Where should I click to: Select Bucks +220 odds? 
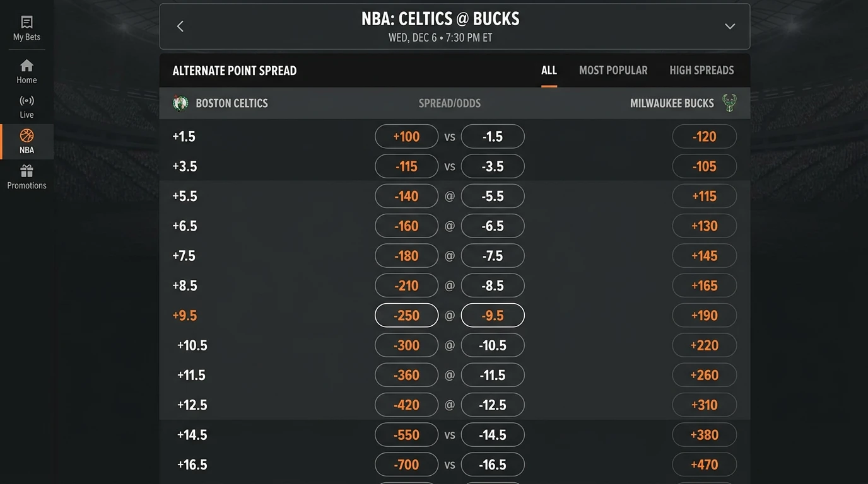click(x=704, y=345)
